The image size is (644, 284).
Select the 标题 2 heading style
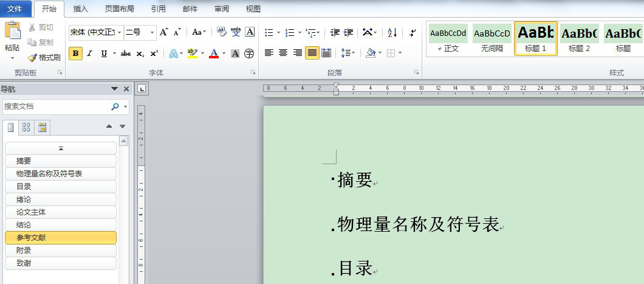(x=579, y=38)
